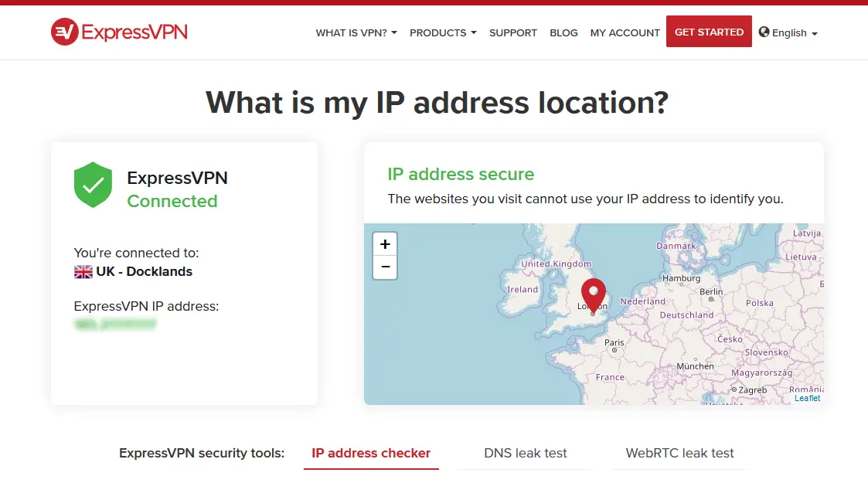Click Paris on the map
The image size is (868, 500).
(x=614, y=344)
